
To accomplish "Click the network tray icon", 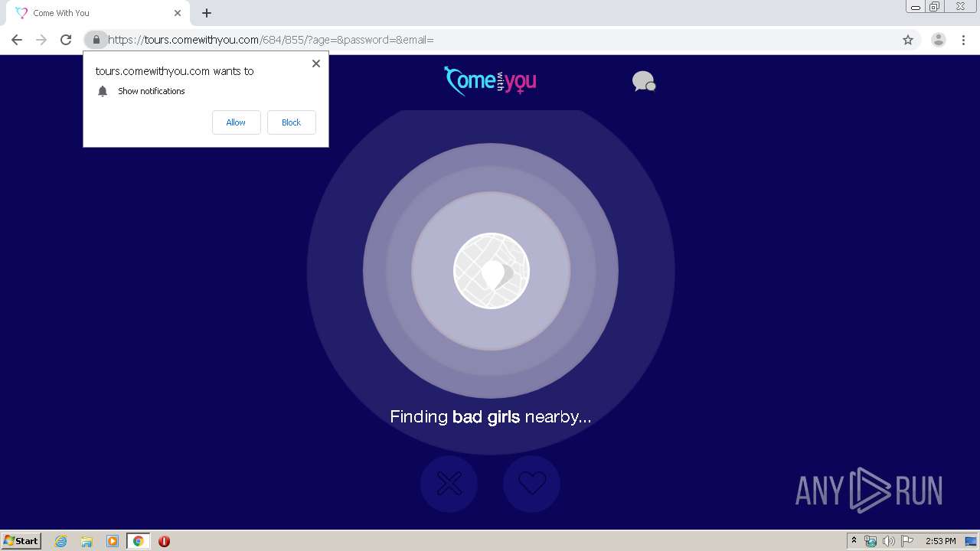I will 871,541.
